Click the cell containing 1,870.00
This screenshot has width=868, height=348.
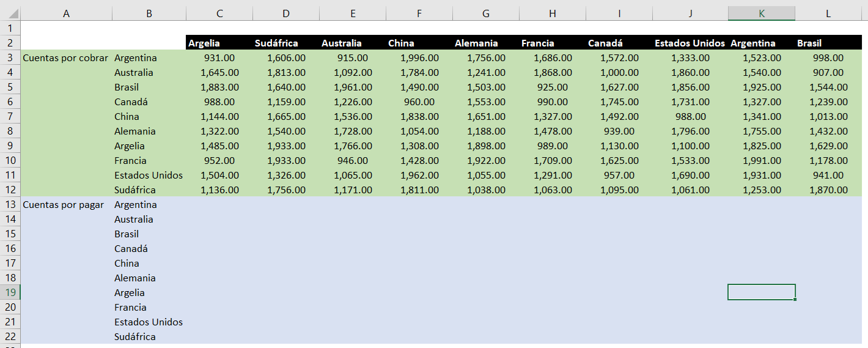pos(828,190)
